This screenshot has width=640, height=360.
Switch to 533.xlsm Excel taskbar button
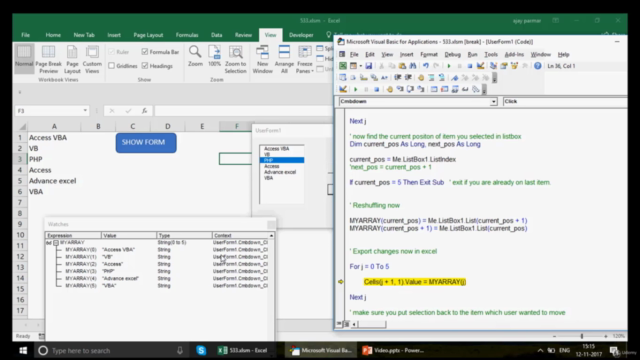pos(243,350)
